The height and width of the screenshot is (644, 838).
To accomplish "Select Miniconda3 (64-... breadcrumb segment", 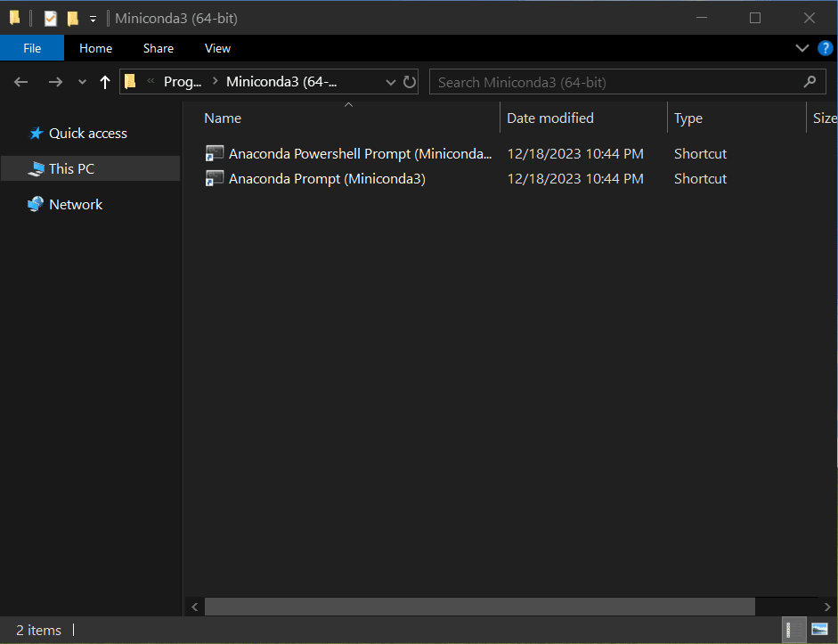I will (x=281, y=82).
